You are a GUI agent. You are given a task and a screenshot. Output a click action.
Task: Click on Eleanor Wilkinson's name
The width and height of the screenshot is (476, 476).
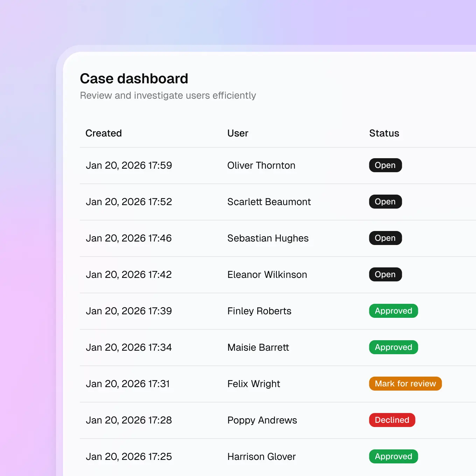tap(267, 275)
